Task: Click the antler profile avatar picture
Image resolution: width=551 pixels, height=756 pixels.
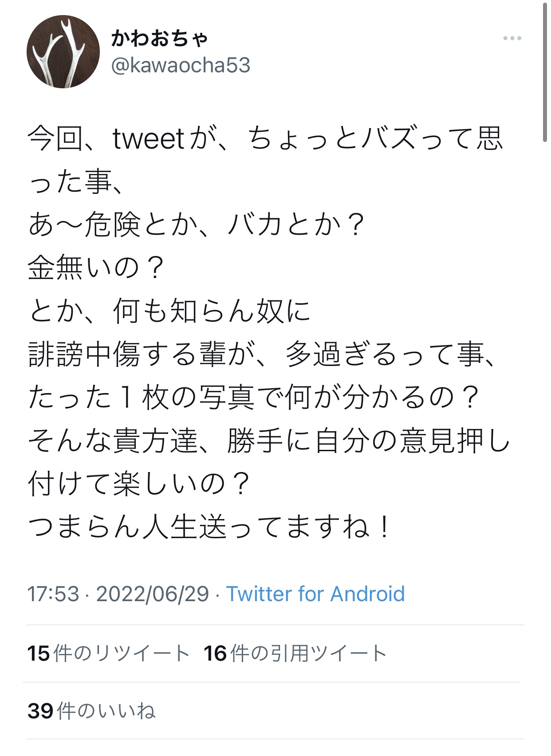Action: point(63,51)
